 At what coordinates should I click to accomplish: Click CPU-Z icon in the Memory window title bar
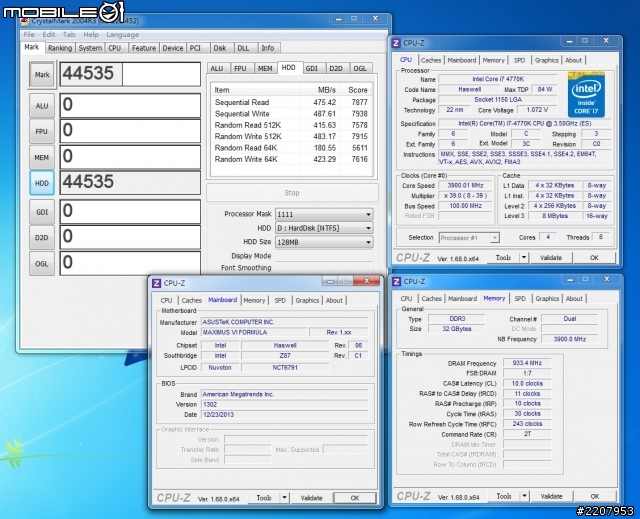[396, 282]
